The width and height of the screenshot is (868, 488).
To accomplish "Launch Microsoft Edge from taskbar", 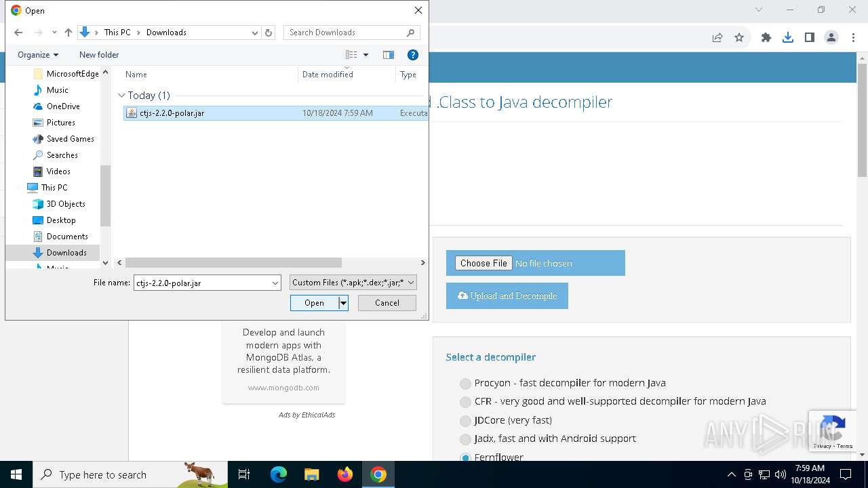I will [x=279, y=474].
